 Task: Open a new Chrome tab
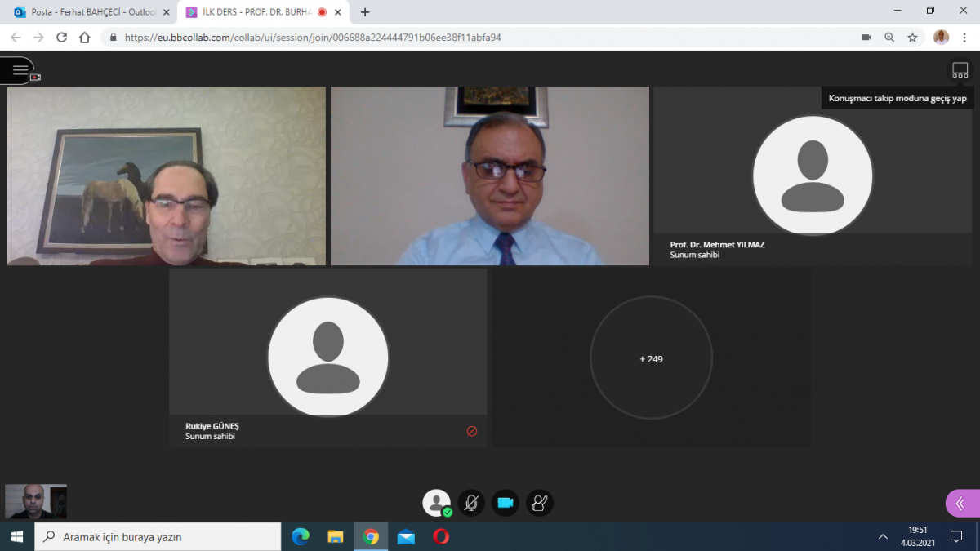pyautogui.click(x=365, y=12)
